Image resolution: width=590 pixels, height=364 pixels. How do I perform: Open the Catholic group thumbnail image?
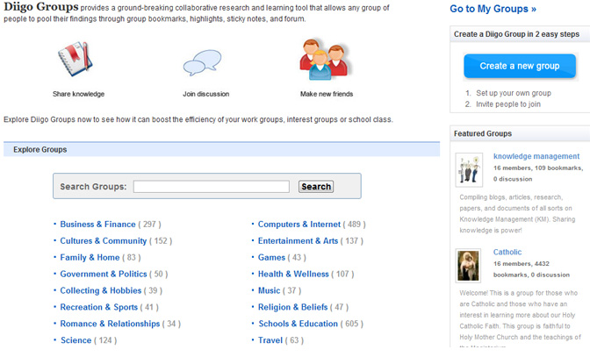(x=469, y=266)
